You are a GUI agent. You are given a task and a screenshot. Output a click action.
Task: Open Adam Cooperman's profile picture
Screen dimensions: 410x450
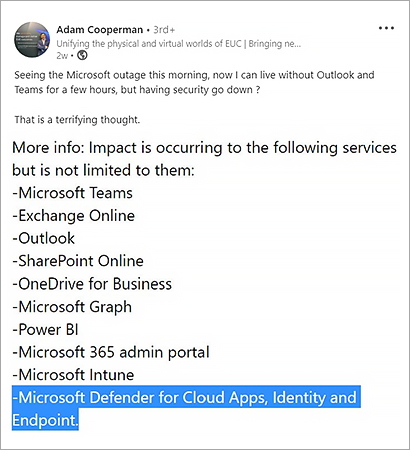pos(32,40)
